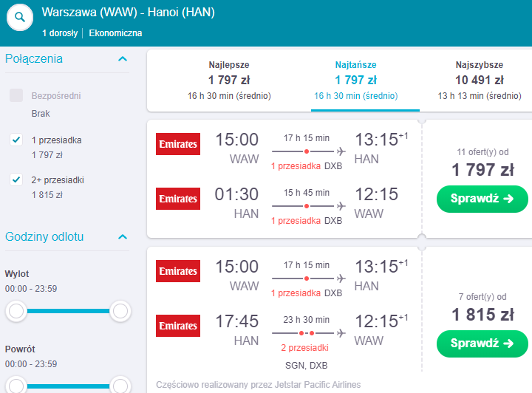Toggle the Bezpośredni checkbox

coord(16,95)
